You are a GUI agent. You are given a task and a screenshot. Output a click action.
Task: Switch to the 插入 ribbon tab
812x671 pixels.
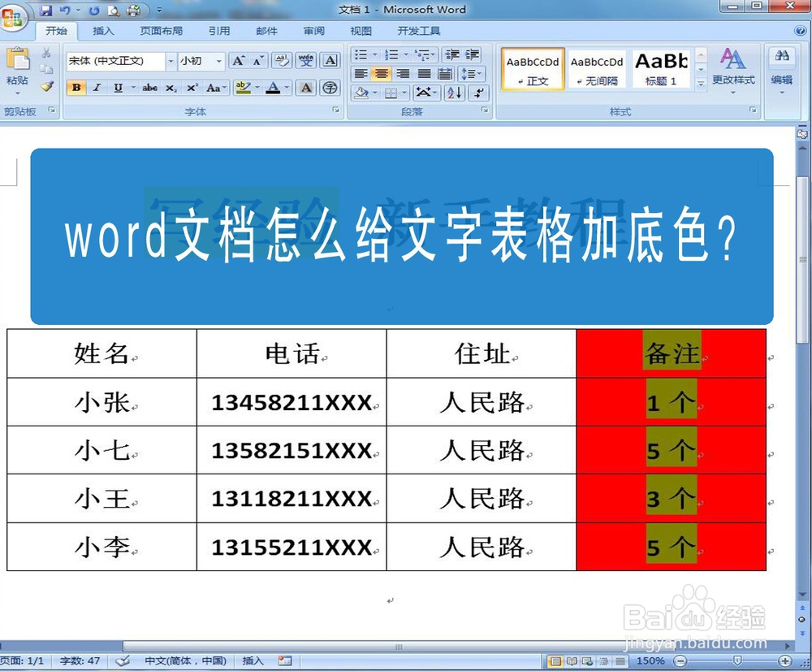click(101, 31)
